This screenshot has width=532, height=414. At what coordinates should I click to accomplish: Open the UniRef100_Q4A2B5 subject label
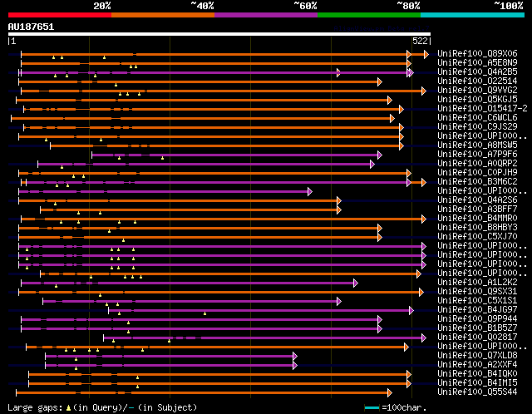pyautogui.click(x=477, y=71)
